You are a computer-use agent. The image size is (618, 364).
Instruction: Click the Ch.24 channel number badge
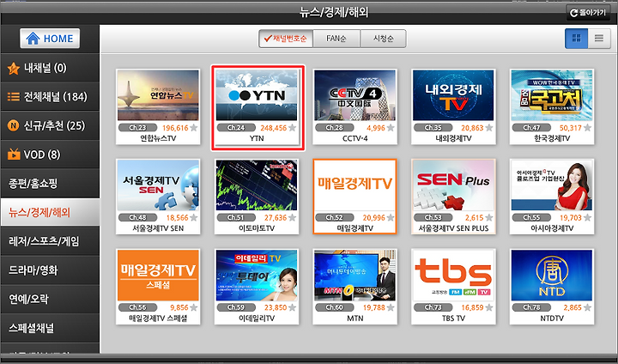236,128
